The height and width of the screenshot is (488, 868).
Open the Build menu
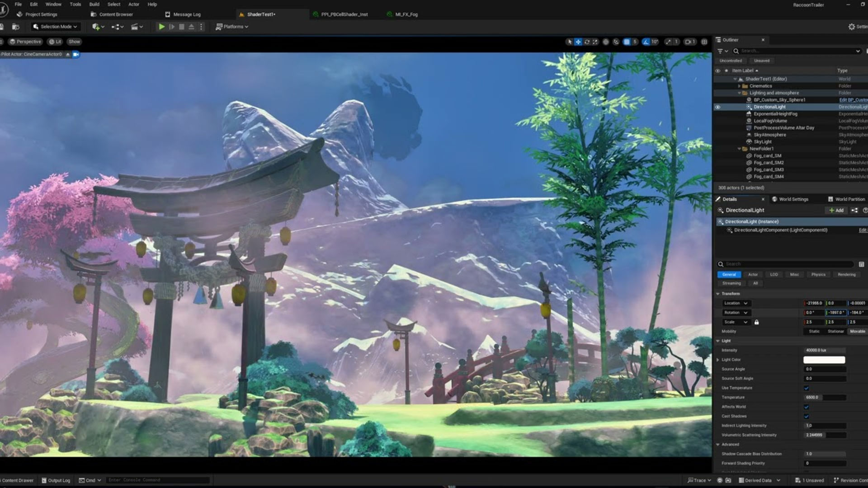pyautogui.click(x=94, y=4)
